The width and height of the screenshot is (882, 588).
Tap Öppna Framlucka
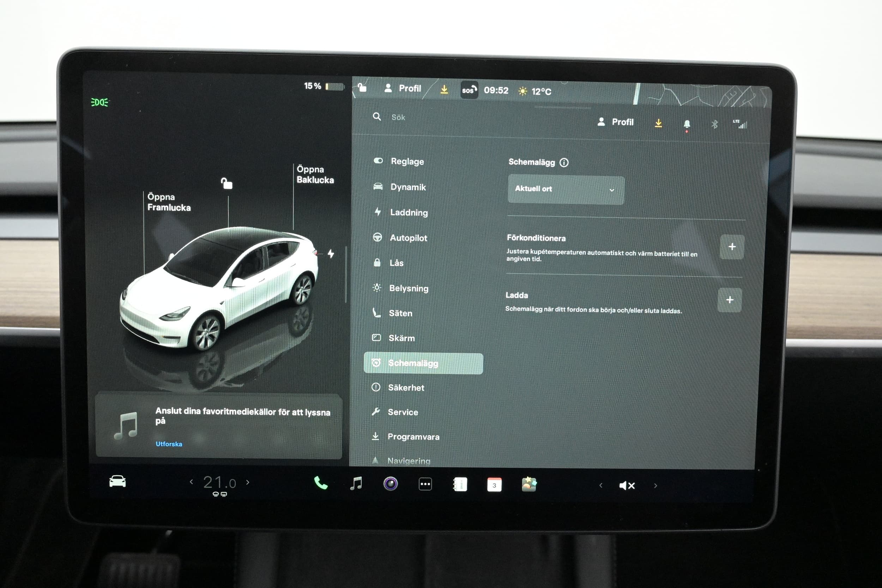point(169,202)
